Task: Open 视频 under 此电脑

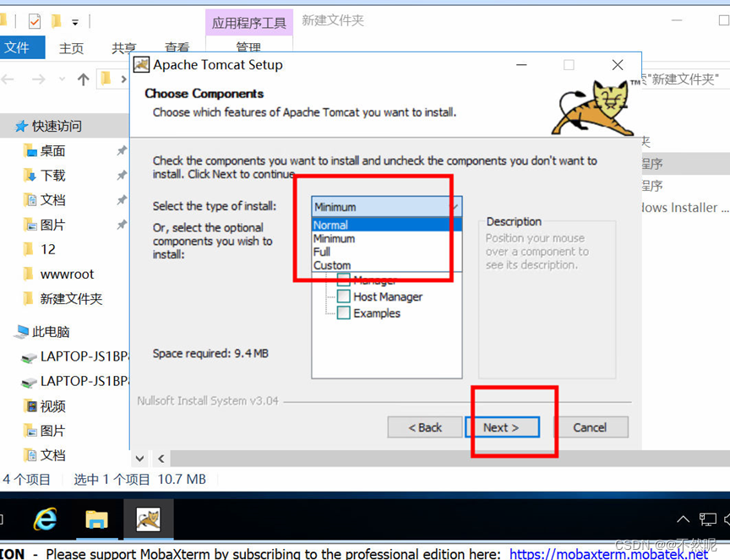Action: pos(52,406)
